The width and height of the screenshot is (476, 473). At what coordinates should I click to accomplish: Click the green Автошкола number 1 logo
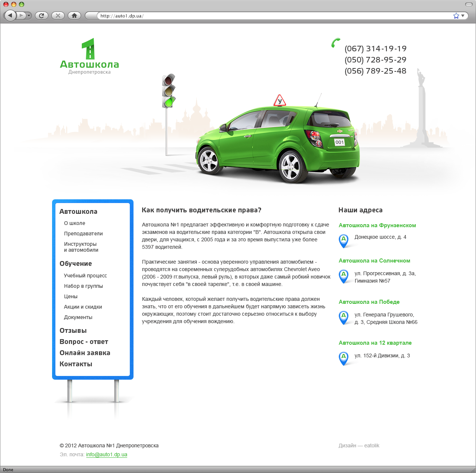89,56
